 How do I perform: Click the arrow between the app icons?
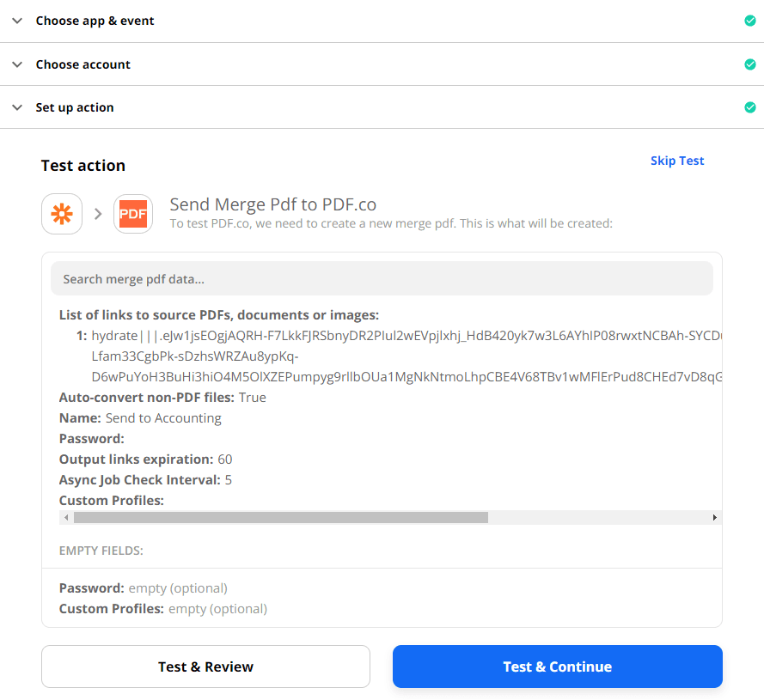point(98,214)
